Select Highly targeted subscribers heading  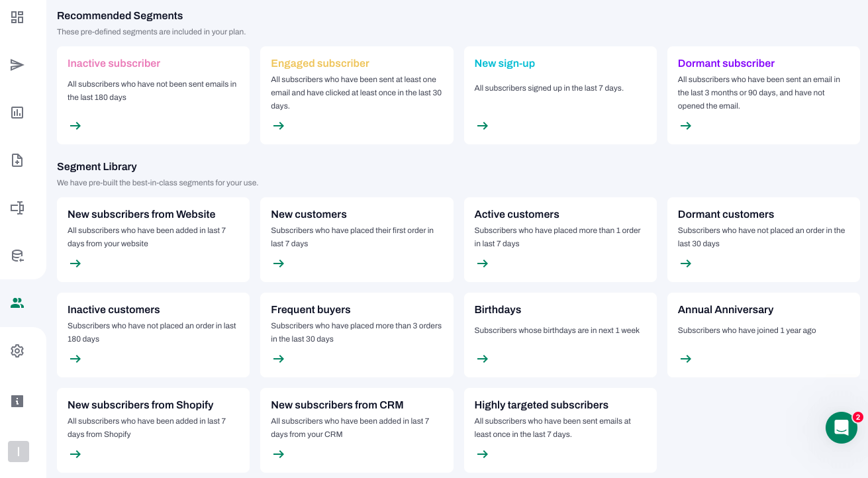point(542,405)
